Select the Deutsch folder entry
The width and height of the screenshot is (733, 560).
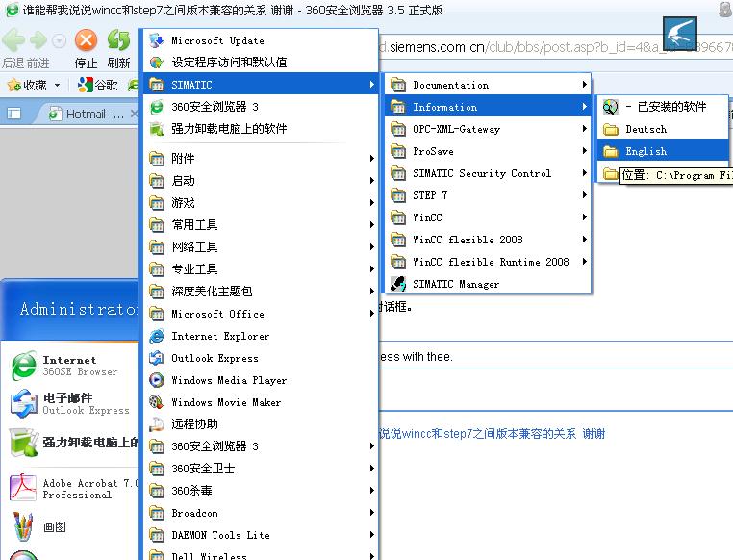tap(663, 129)
